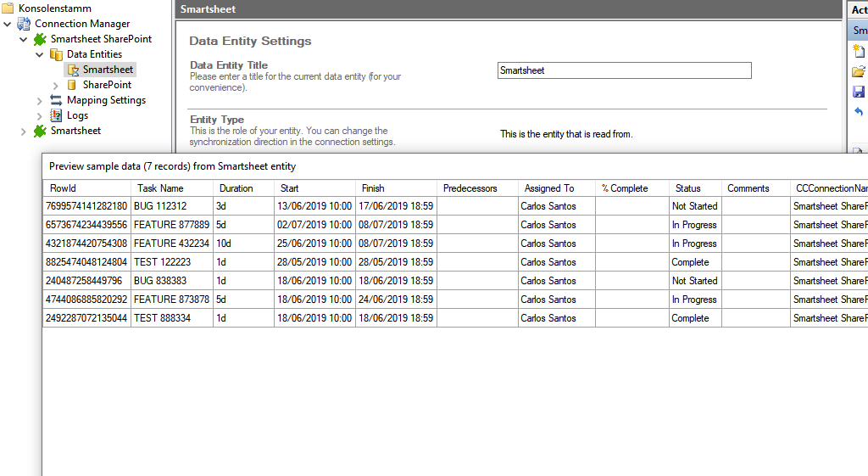The width and height of the screenshot is (868, 476).
Task: Select the Data Entities tree item
Action: pos(94,54)
